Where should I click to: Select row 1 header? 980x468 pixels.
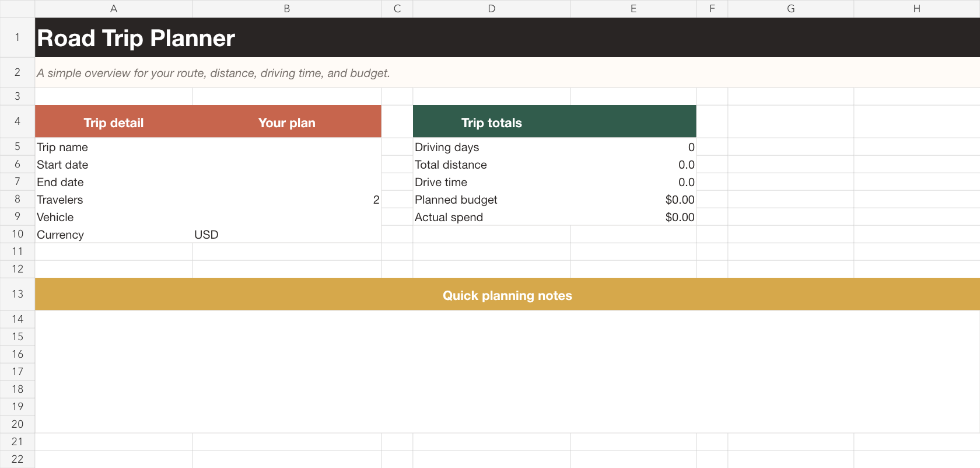[17, 37]
